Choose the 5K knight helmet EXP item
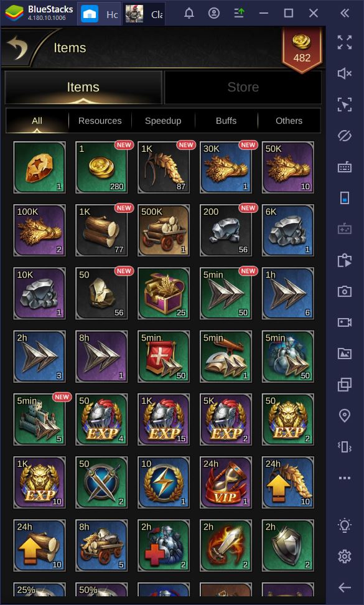The height and width of the screenshot is (605, 364). [226, 420]
